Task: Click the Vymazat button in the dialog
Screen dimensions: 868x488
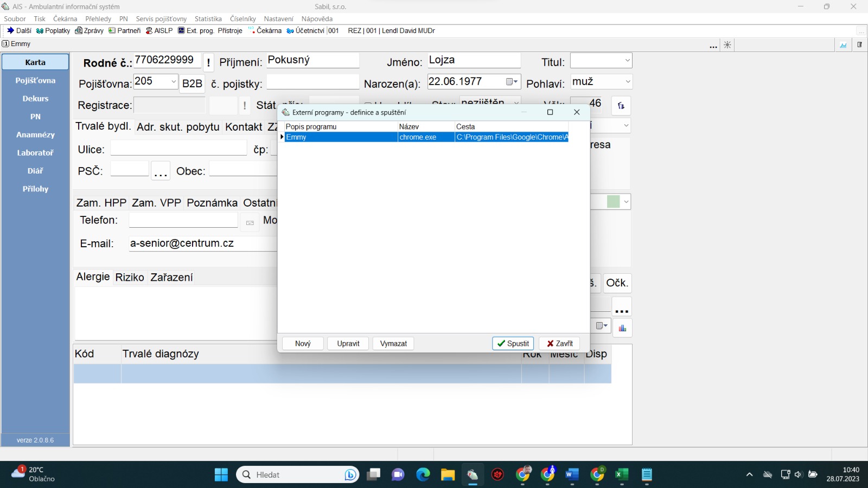Action: point(393,344)
